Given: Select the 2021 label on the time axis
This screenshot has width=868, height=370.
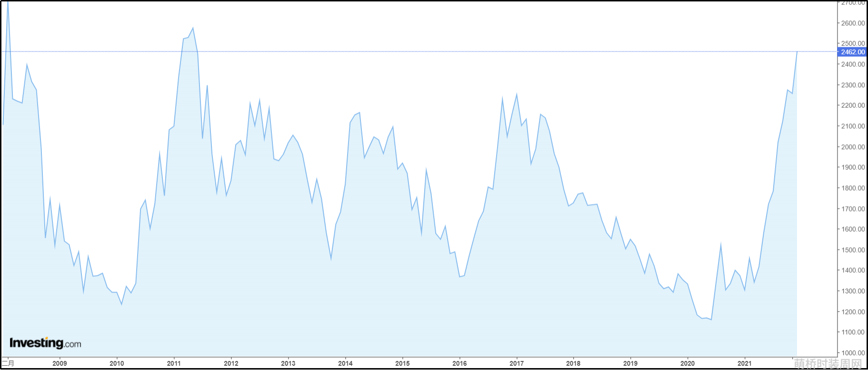Looking at the screenshot, I should click(745, 363).
